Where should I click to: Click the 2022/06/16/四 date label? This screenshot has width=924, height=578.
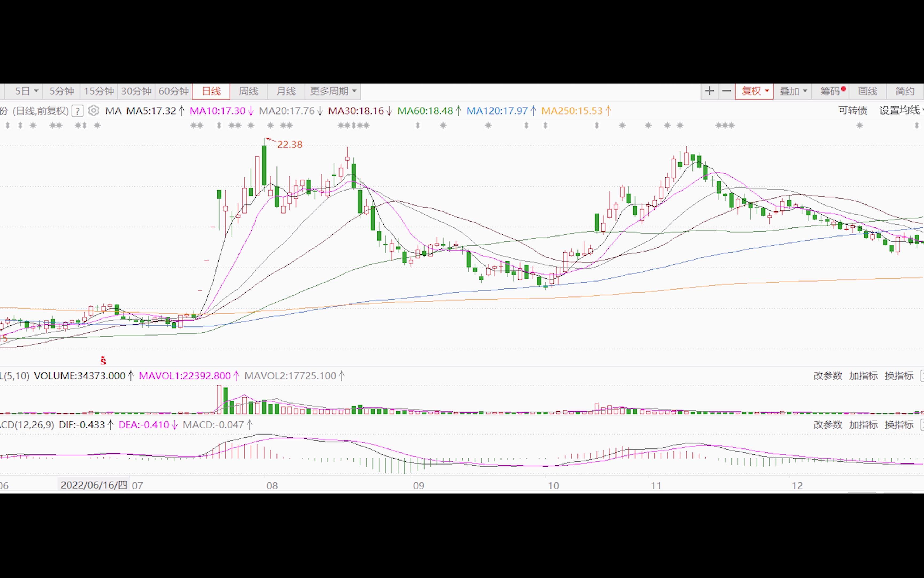[94, 485]
